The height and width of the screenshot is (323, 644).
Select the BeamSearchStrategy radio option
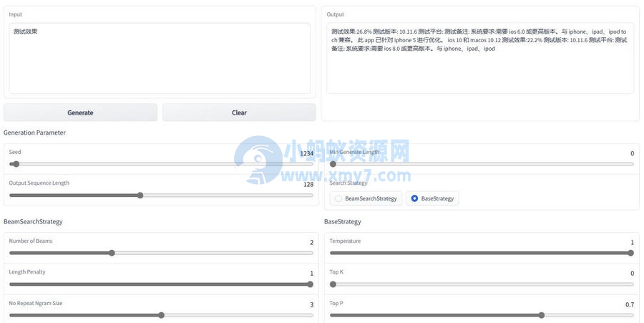tap(366, 198)
